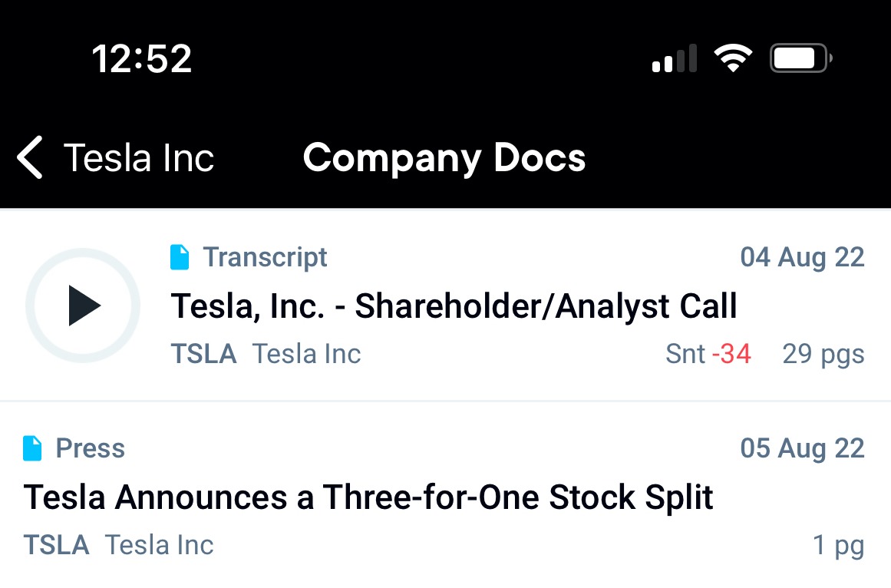Image resolution: width=891 pixels, height=588 pixels.
Task: Tap TSLA ticker in press row
Action: (56, 545)
